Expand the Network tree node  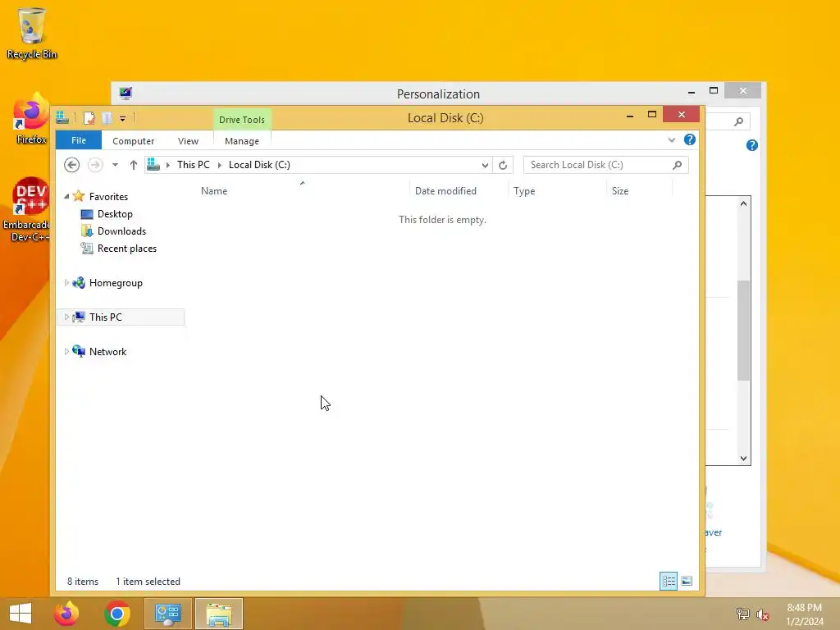tap(66, 351)
